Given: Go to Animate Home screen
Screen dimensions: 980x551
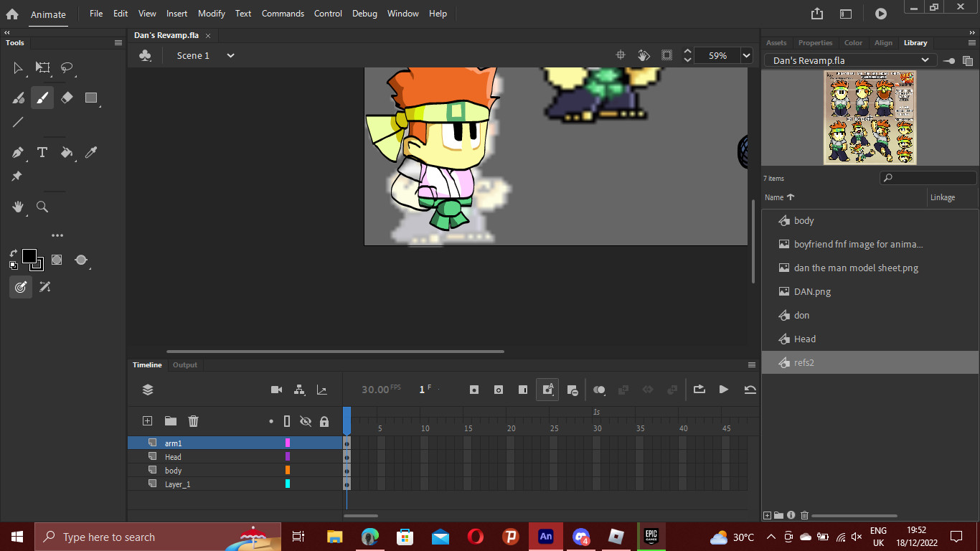Looking at the screenshot, I should coord(12,14).
